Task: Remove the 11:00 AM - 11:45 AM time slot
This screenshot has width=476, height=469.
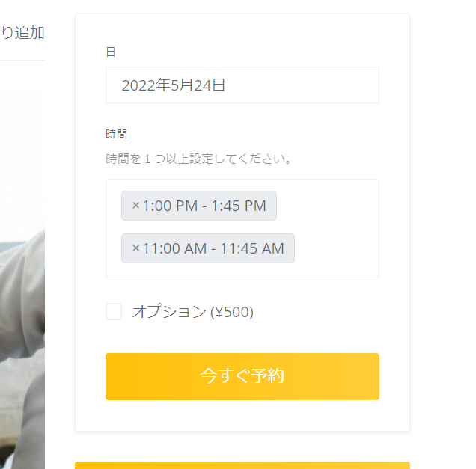Action: click(135, 248)
